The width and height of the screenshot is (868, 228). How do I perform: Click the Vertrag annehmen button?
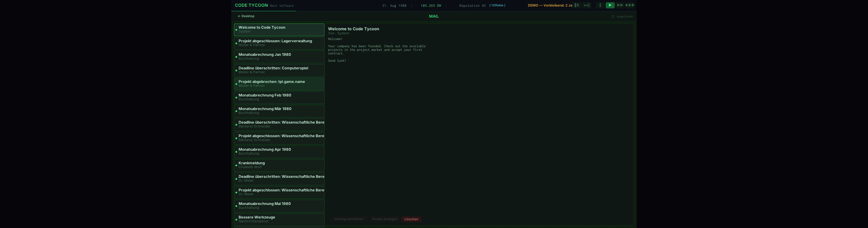point(349,219)
